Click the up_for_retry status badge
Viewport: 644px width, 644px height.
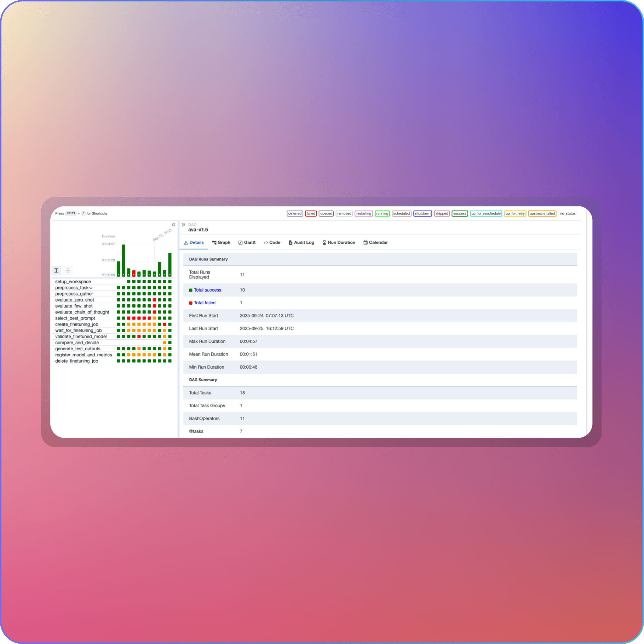515,213
